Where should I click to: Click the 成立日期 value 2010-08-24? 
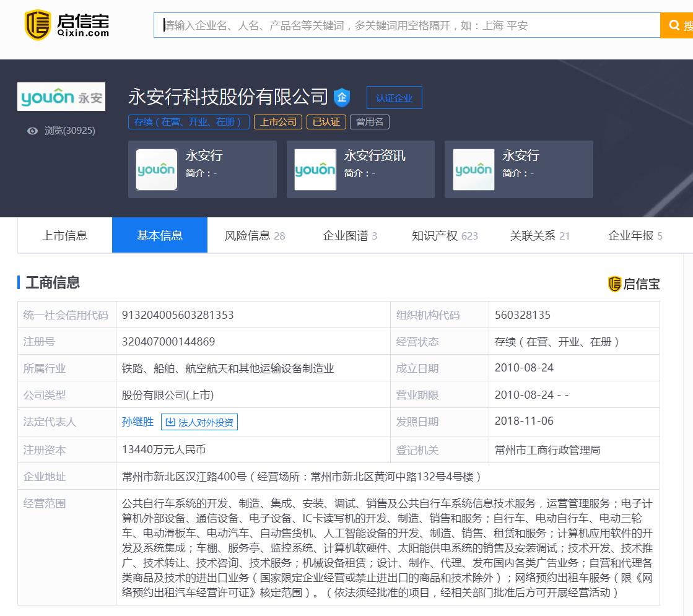click(524, 368)
